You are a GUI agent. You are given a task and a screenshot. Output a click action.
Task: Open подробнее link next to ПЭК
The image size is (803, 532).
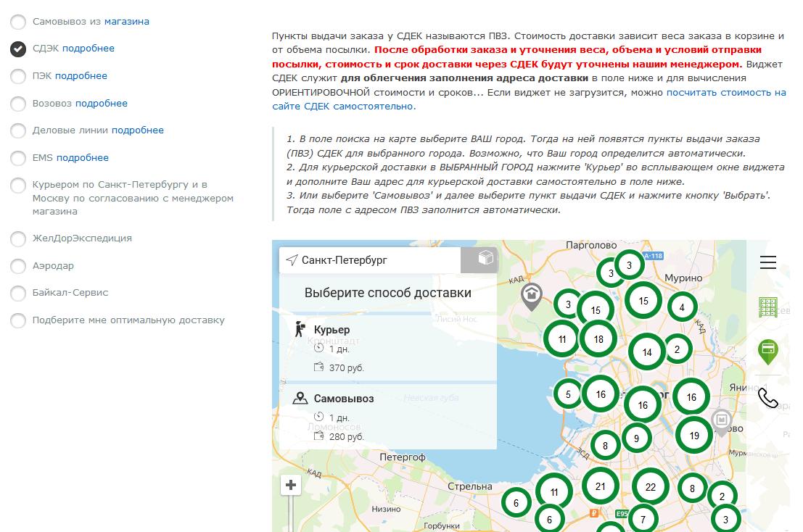(x=81, y=75)
